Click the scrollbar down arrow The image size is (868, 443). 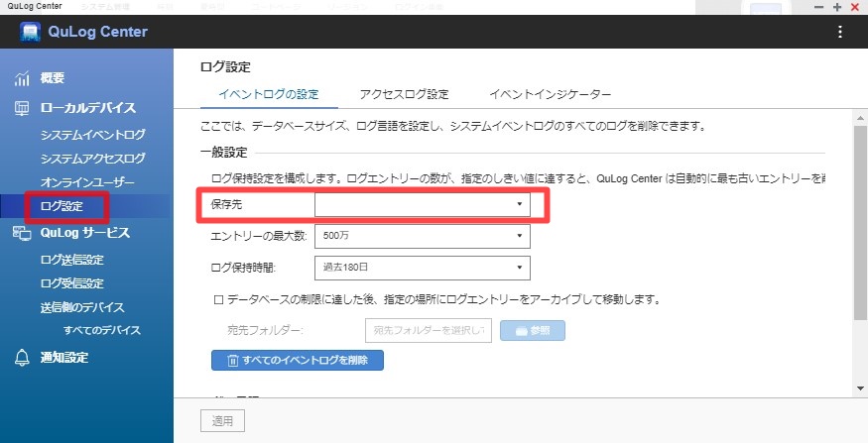(861, 388)
